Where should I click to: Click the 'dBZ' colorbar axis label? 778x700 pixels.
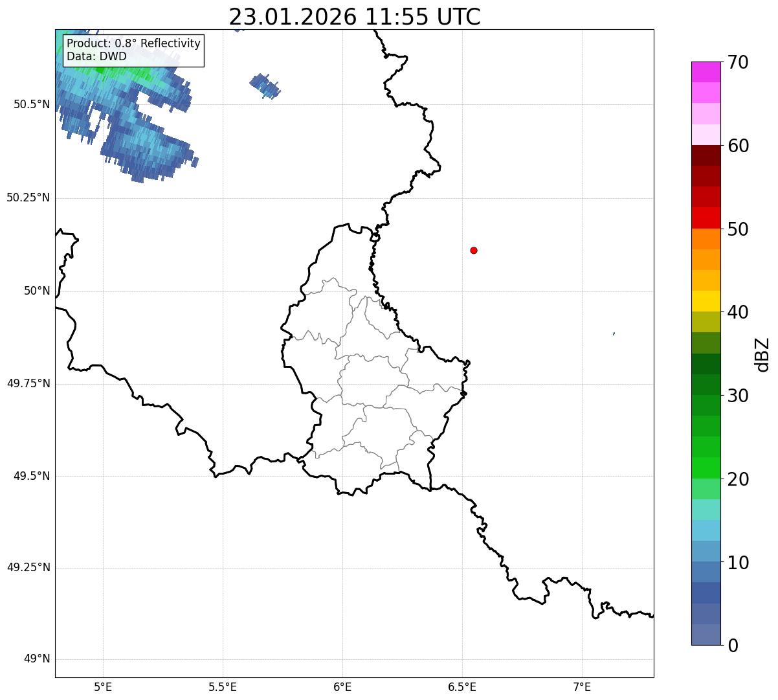762,354
